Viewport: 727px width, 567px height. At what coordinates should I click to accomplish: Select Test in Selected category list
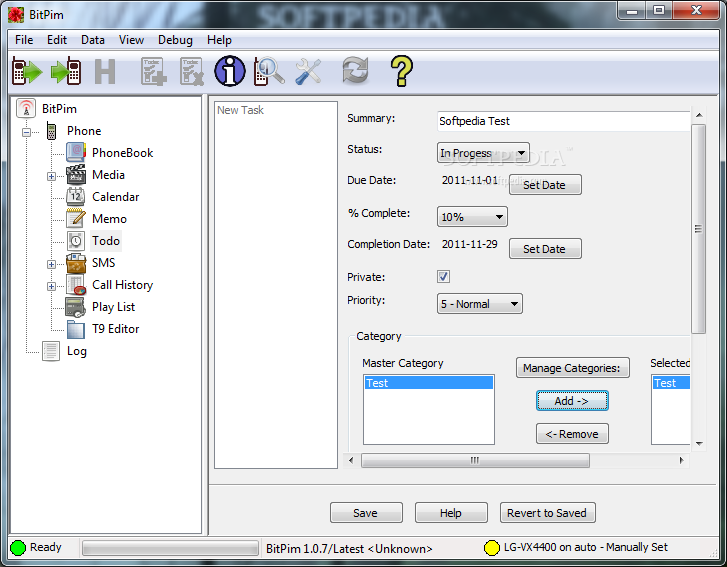pyautogui.click(x=671, y=383)
